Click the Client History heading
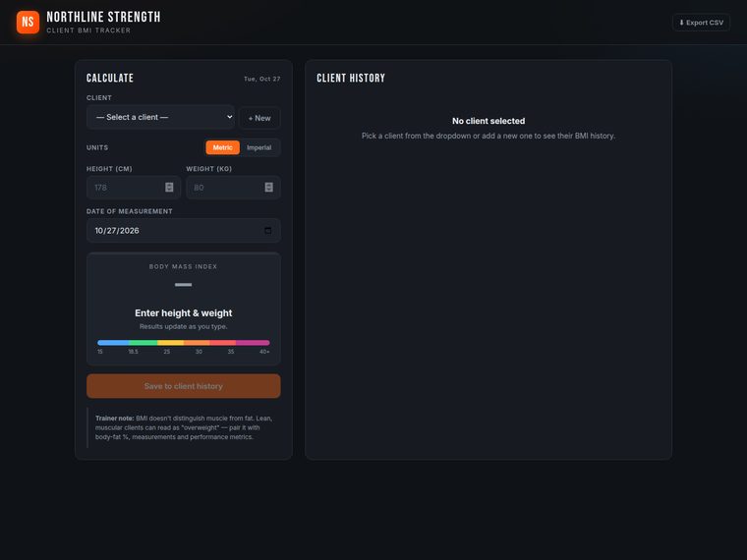The image size is (747, 560). coord(351,78)
